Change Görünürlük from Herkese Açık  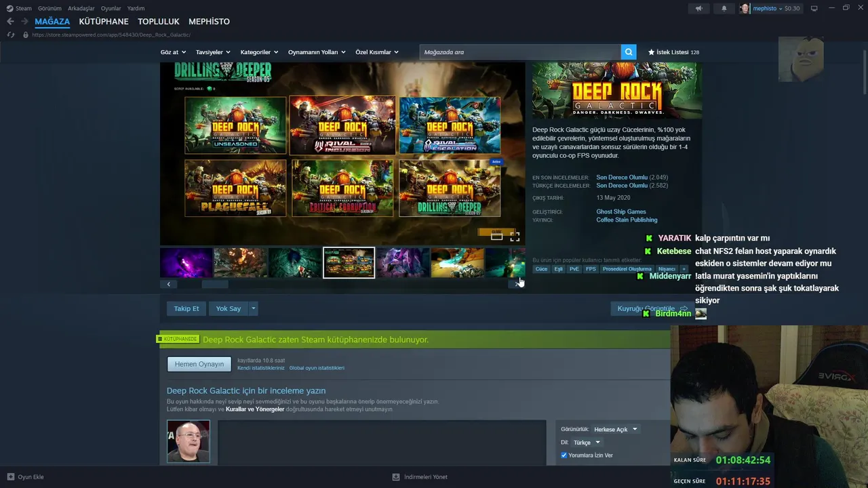point(615,429)
